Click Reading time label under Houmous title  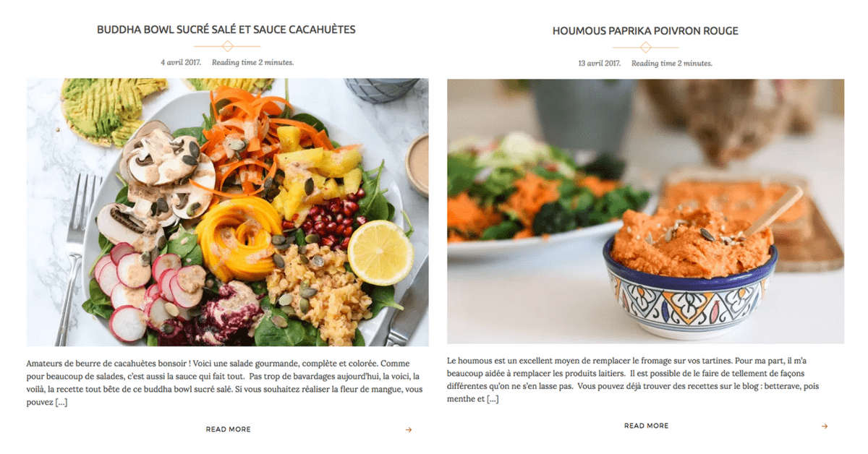pyautogui.click(x=672, y=64)
